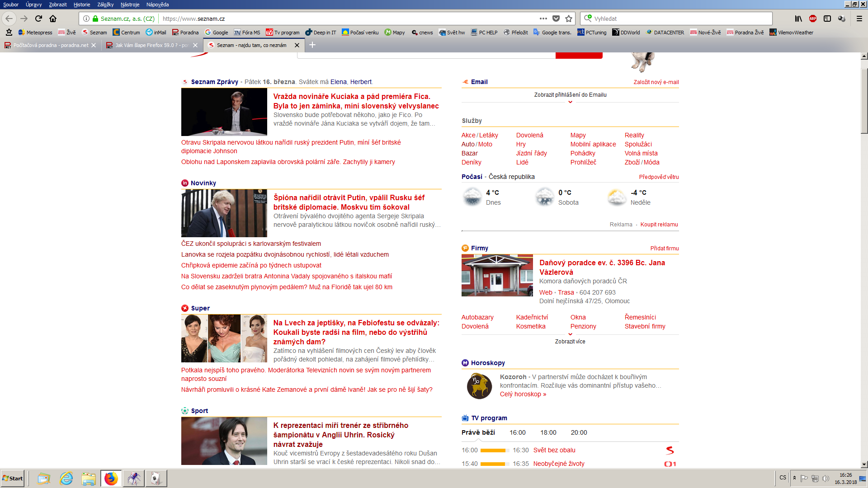Open Internet Explorer from taskbar
This screenshot has width=868, height=488.
[66, 479]
